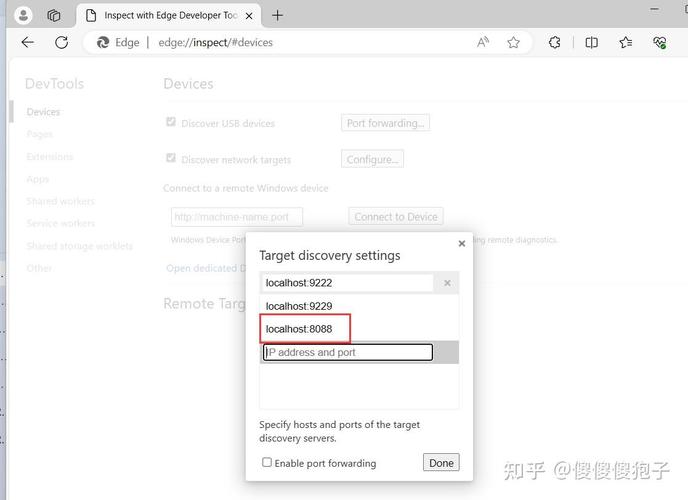Open the Extensions puzzle icon
688x500 pixels.
[555, 42]
